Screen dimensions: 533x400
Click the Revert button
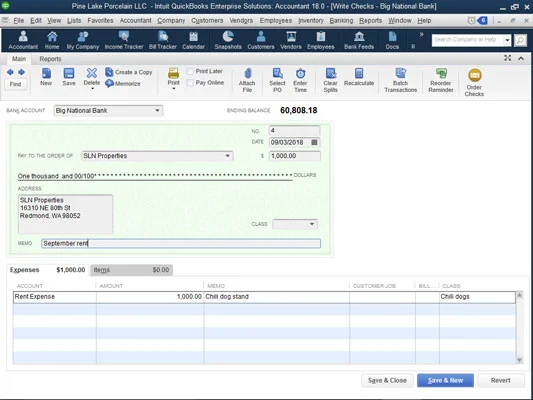500,380
